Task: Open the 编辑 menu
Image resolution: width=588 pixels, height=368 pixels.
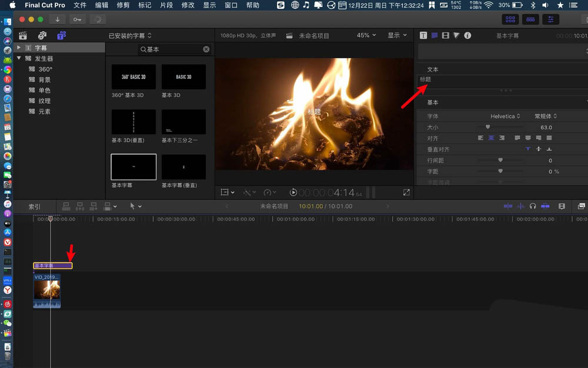Action: coord(101,5)
